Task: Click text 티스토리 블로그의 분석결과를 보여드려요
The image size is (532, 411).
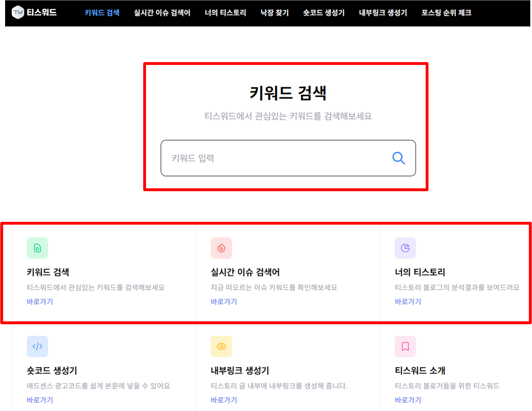Action: pyautogui.click(x=457, y=287)
